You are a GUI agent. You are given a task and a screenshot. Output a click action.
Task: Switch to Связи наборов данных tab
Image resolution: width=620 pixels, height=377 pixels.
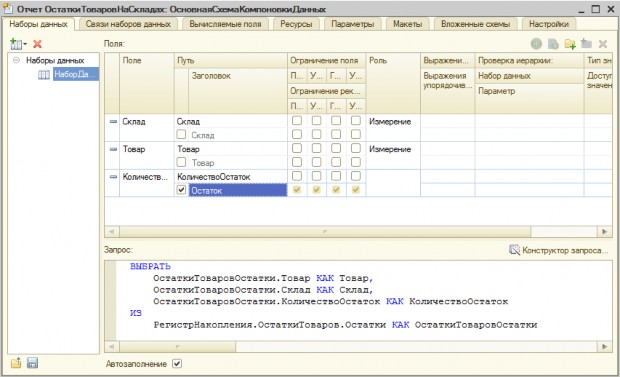point(128,24)
